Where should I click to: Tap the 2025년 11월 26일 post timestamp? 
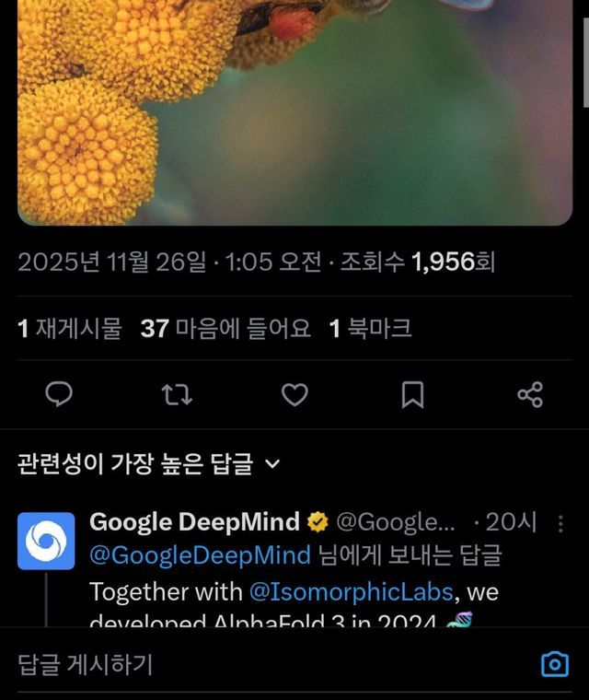[112, 262]
